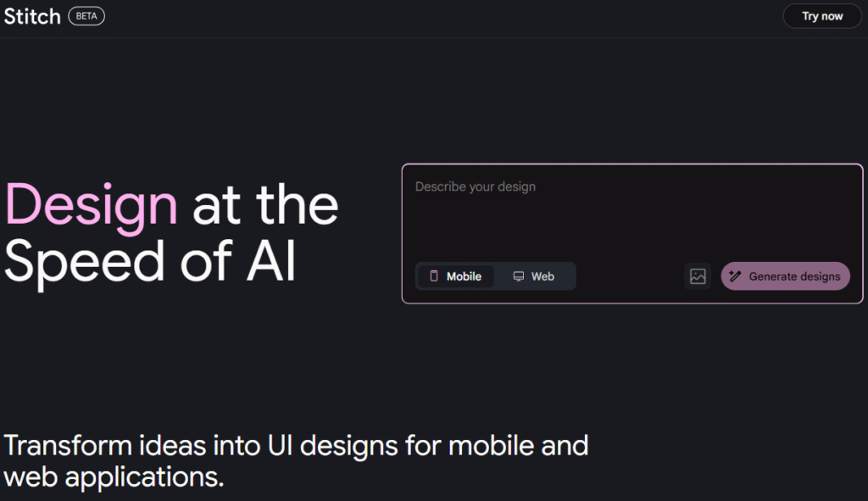Click the Generate designs button
868x501 pixels.
tap(785, 276)
